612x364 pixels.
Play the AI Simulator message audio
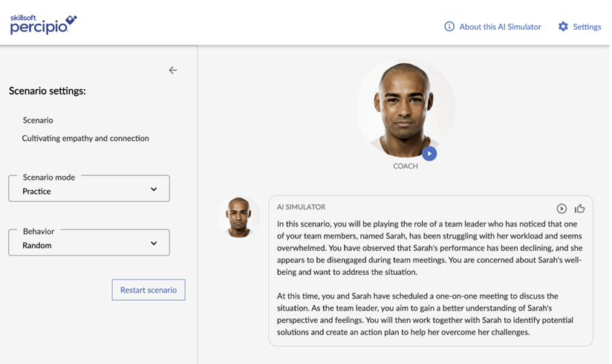click(x=561, y=209)
